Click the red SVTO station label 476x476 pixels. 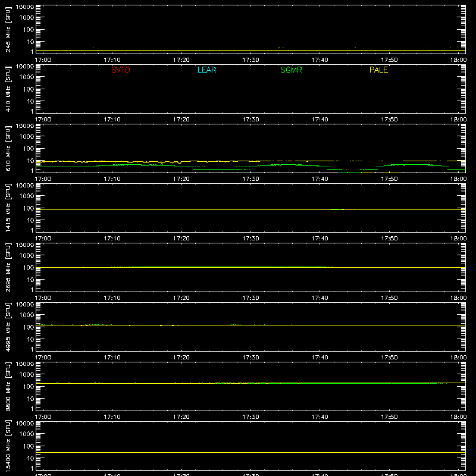(x=121, y=70)
